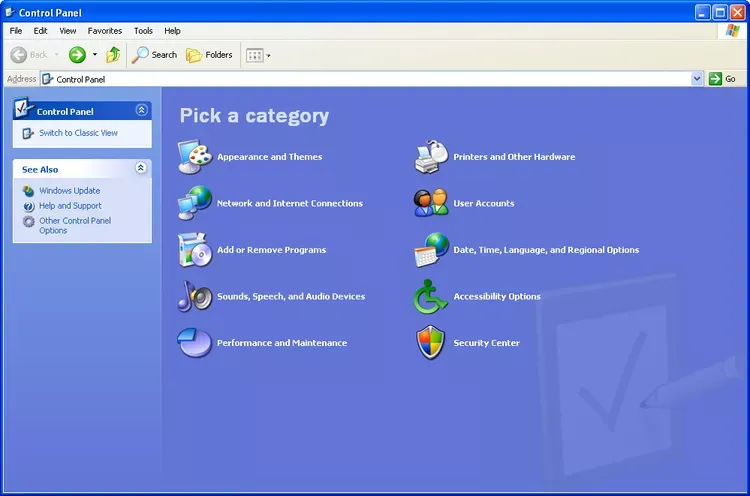Click inside the Address input field
Screen dimensions: 750x496
pyautogui.click(x=370, y=79)
